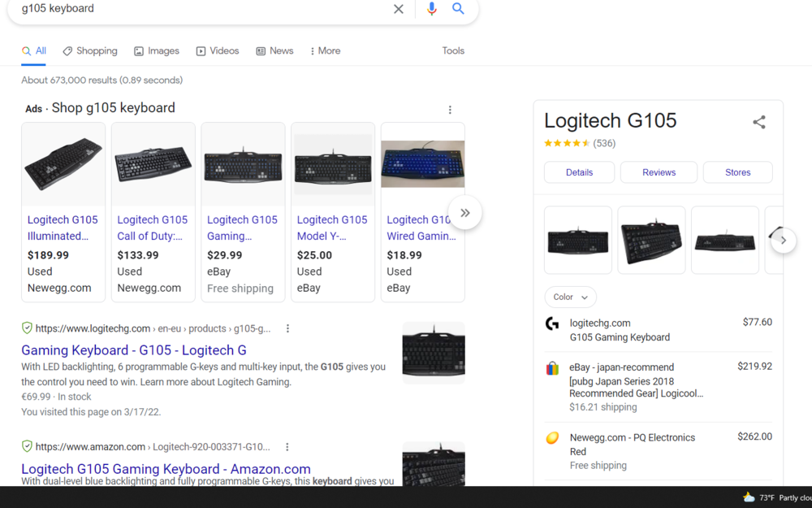
Task: Click weather icon in the taskbar
Action: click(749, 497)
